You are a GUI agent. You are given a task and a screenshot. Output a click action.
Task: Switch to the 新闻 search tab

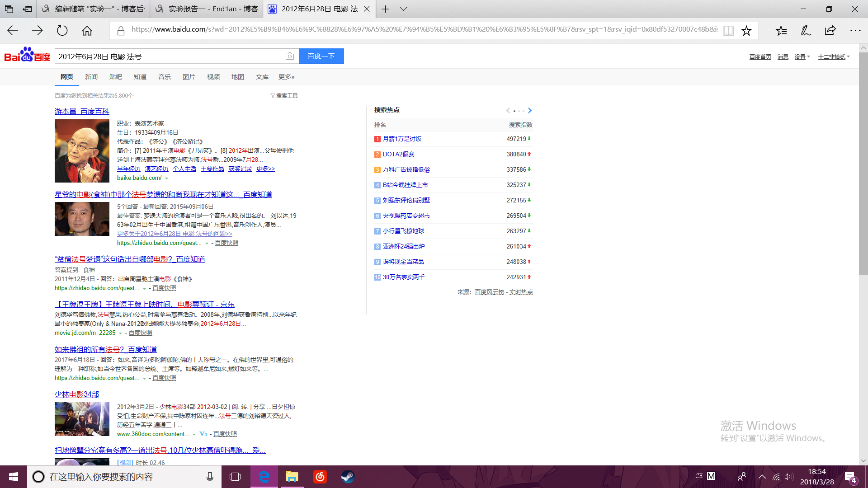click(91, 77)
